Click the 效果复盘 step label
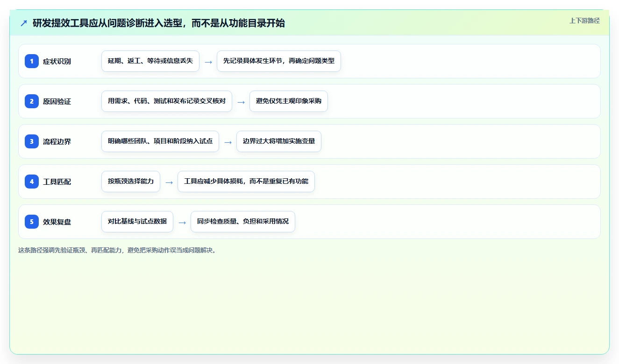619x364 pixels. (57, 222)
